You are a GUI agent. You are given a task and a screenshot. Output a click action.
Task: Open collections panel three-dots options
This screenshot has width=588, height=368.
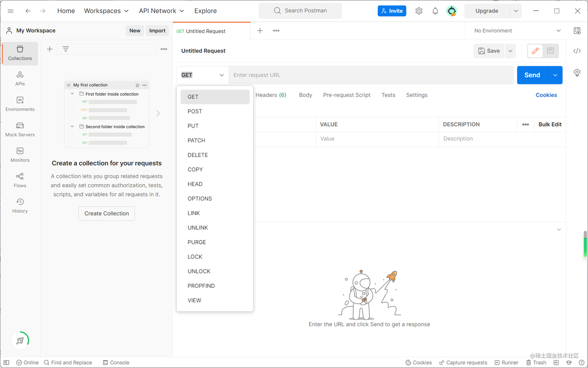click(164, 49)
